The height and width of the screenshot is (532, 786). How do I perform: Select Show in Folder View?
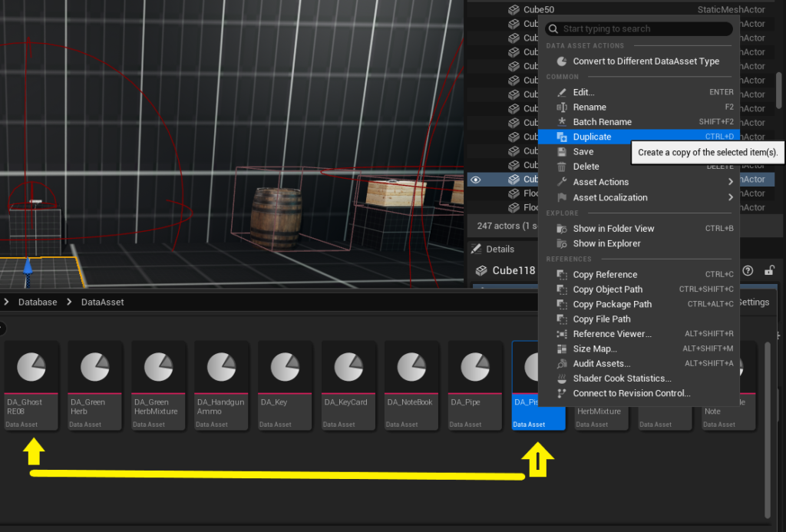613,229
